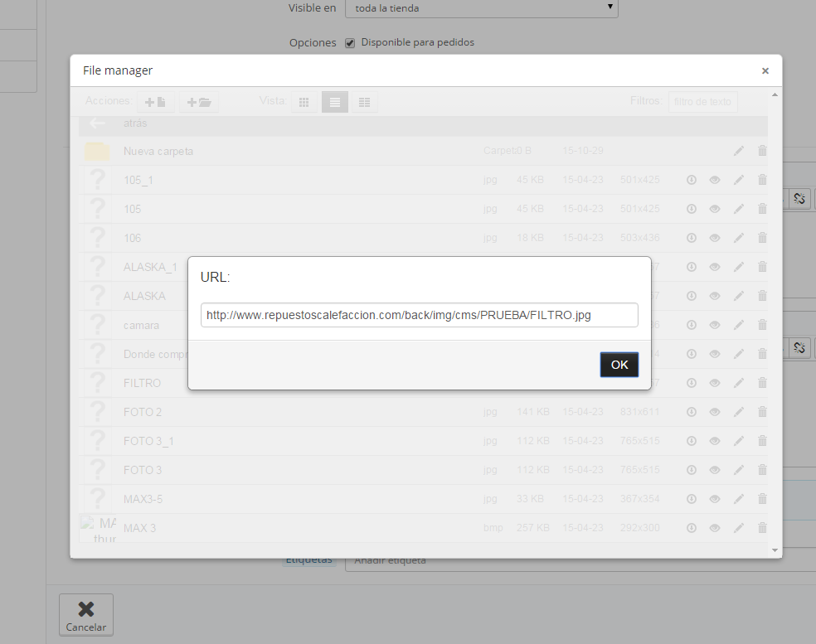The width and height of the screenshot is (816, 644).
Task: Click the upload file icon
Action: point(155,102)
